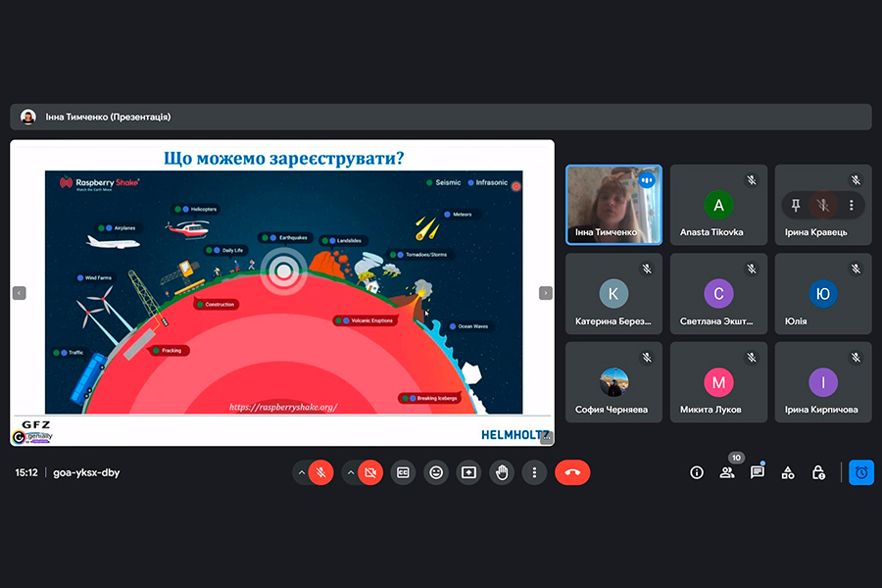Open activities shapes icon
882x588 pixels.
[x=788, y=472]
